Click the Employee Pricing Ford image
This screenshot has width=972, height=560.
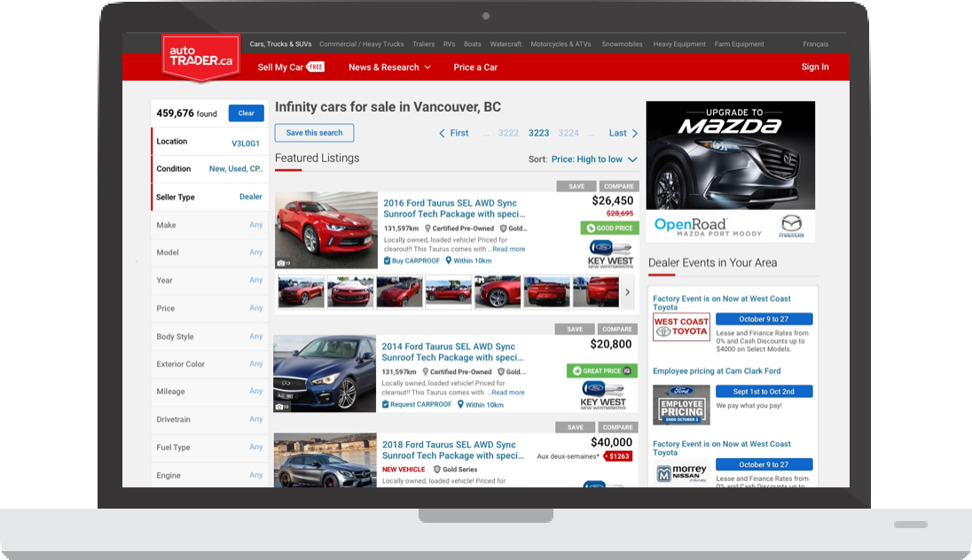click(x=681, y=405)
